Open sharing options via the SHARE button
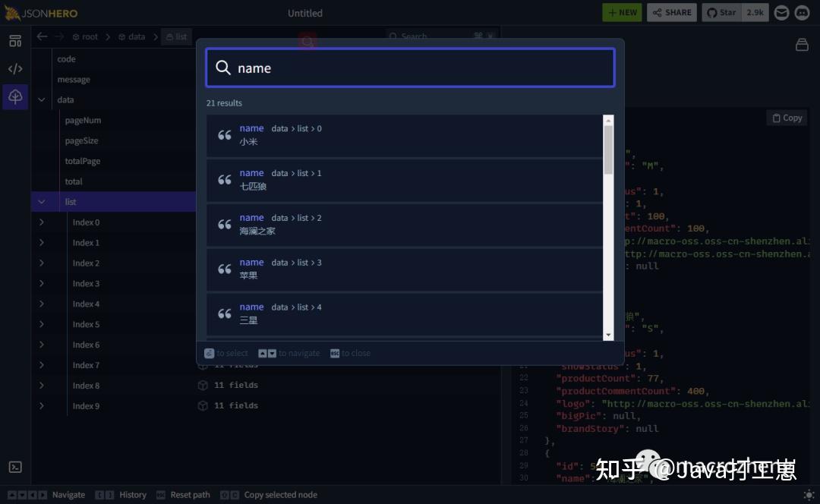The height and width of the screenshot is (504, 820). pyautogui.click(x=671, y=12)
